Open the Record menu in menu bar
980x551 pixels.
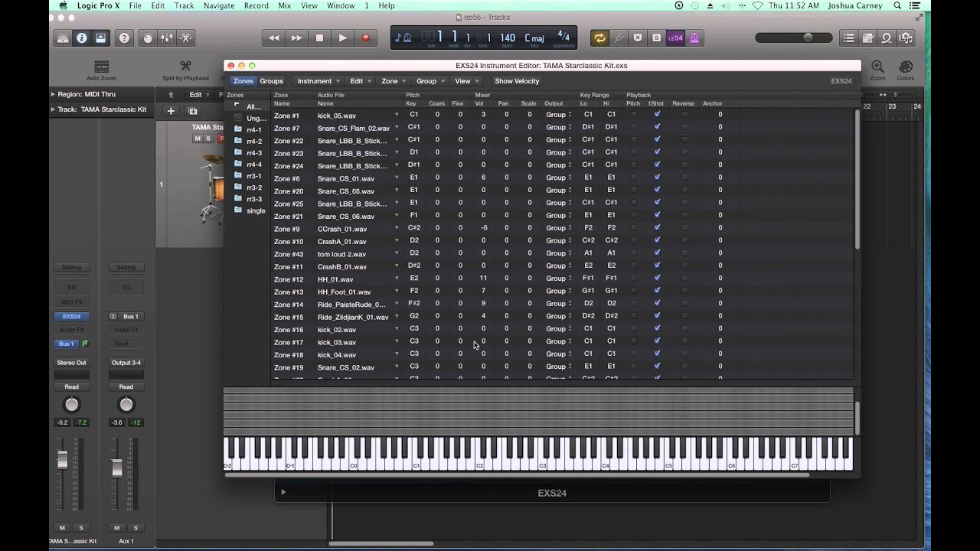coord(256,5)
